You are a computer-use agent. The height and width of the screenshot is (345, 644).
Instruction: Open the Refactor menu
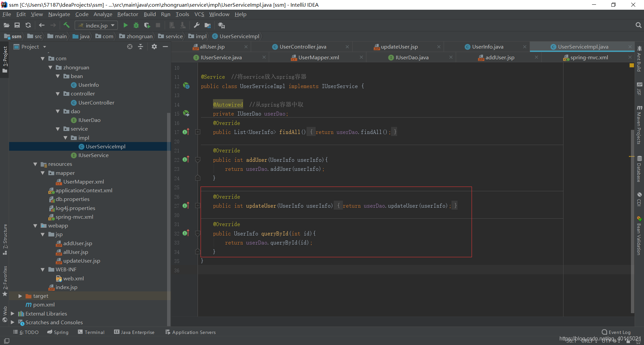[x=127, y=14]
